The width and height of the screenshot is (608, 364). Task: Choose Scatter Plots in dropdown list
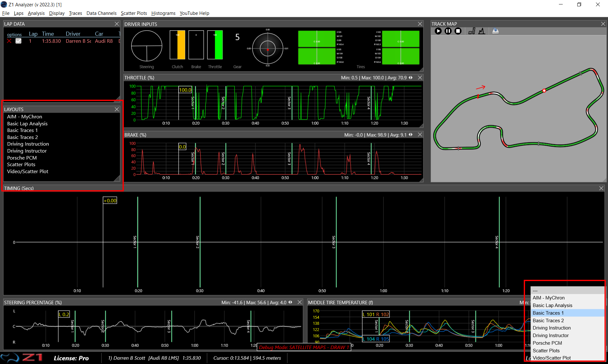click(568, 351)
